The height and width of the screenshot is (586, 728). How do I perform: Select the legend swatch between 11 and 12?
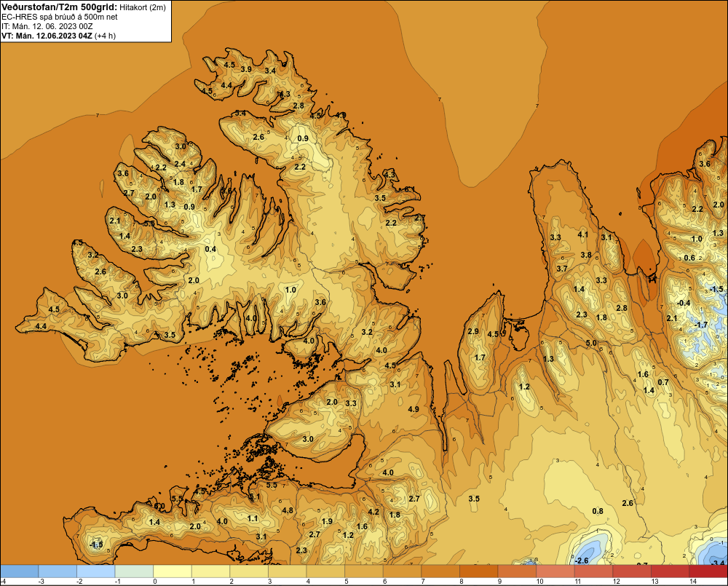tap(594, 571)
